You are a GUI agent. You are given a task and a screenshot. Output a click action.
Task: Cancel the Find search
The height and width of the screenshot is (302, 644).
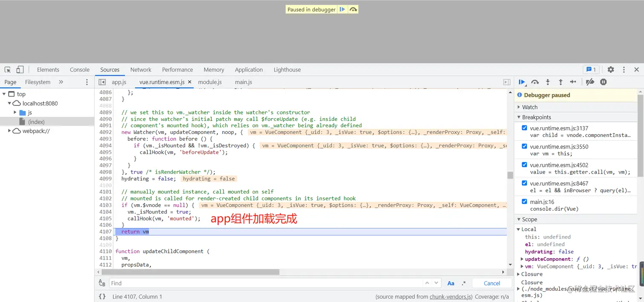pyautogui.click(x=492, y=283)
